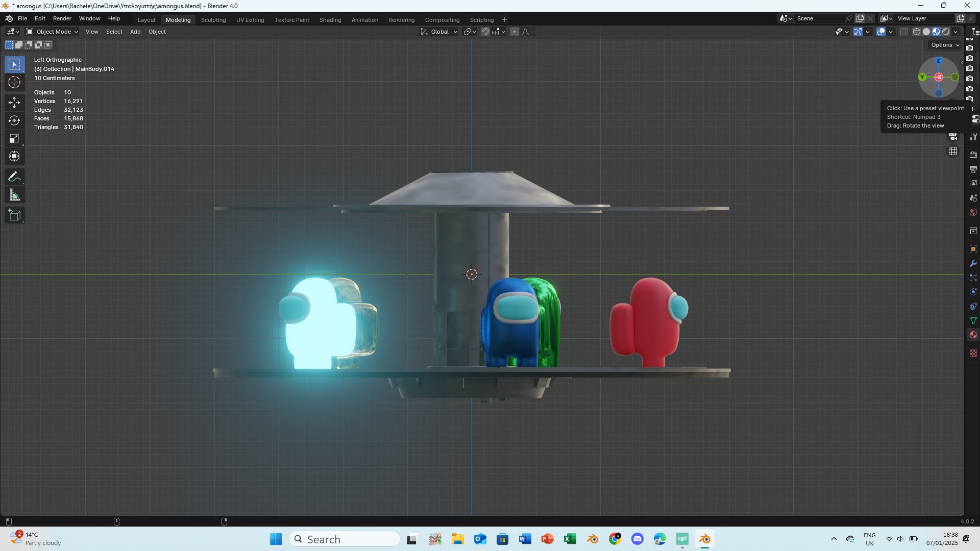Pick the Transform tool
Viewport: 980px width, 551px height.
(x=14, y=157)
